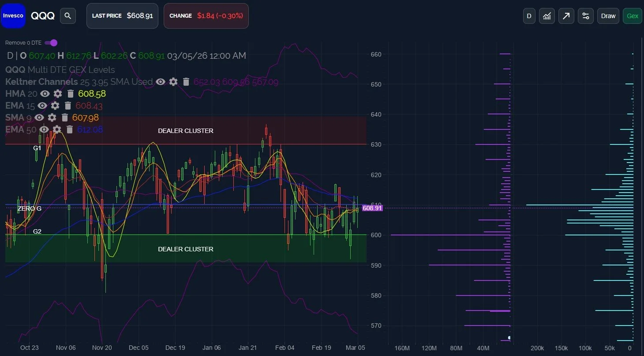
Task: Delete the SMA 9 indicator
Action: click(65, 117)
